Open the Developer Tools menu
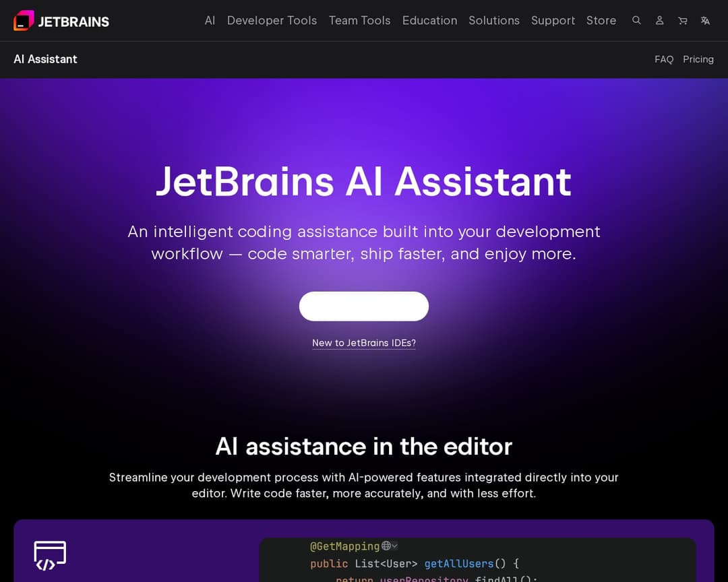 point(272,20)
